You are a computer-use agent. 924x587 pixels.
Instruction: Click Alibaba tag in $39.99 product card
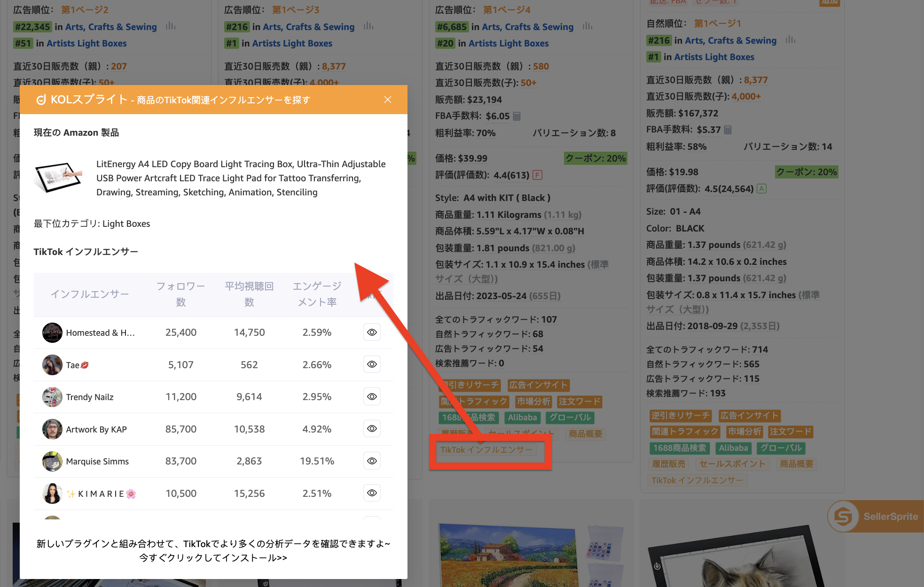point(522,417)
